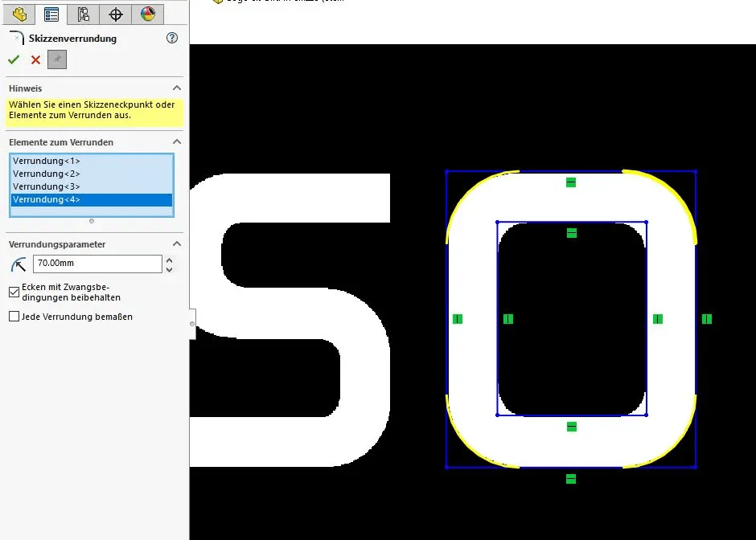Click the horizontal relation icon above the outer rectangle

[x=571, y=182]
